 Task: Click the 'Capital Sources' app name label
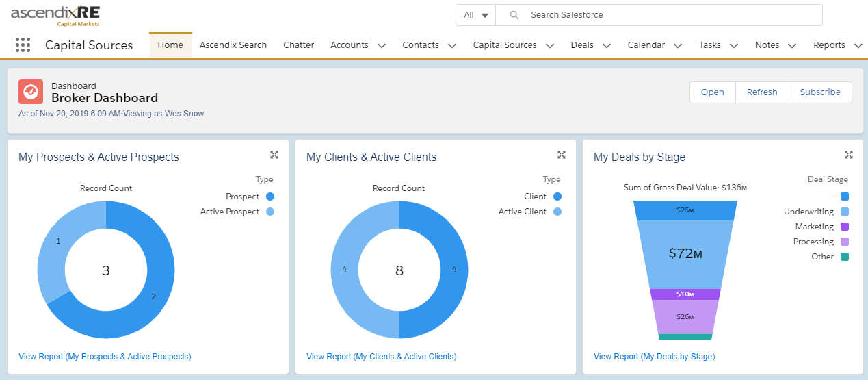coord(89,45)
